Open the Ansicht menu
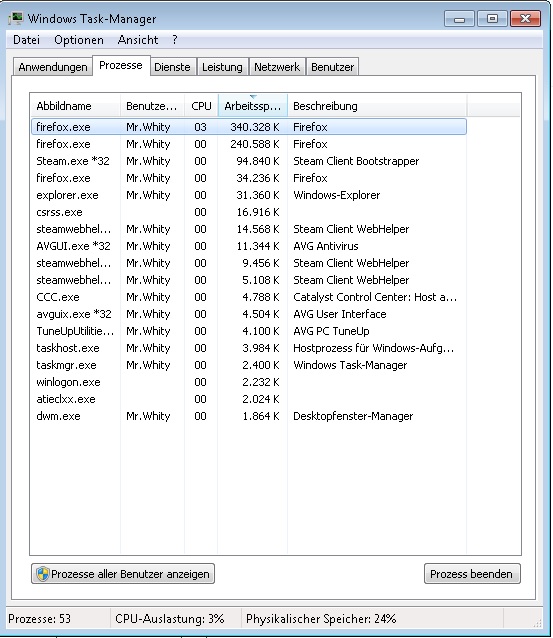 coord(138,40)
